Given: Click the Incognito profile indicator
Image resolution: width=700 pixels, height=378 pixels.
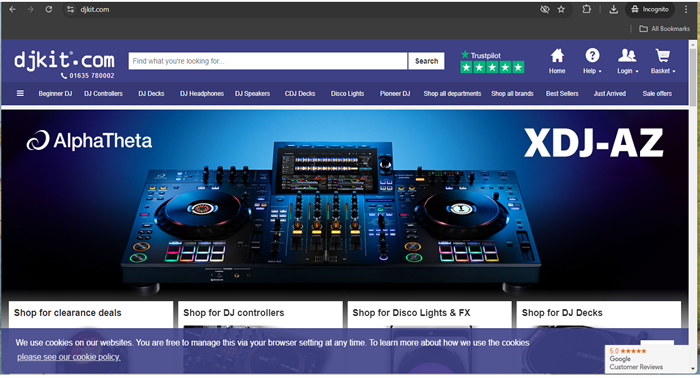Looking at the screenshot, I should click(650, 9).
